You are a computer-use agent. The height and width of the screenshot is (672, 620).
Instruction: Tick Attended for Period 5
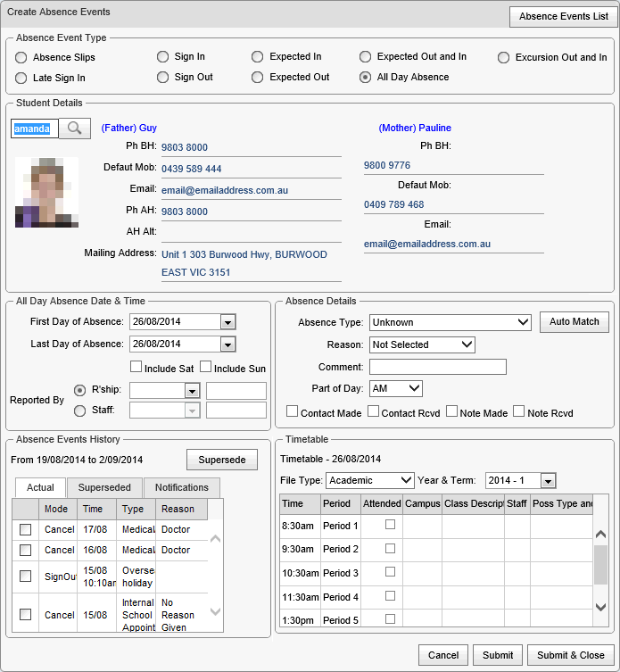391,618
